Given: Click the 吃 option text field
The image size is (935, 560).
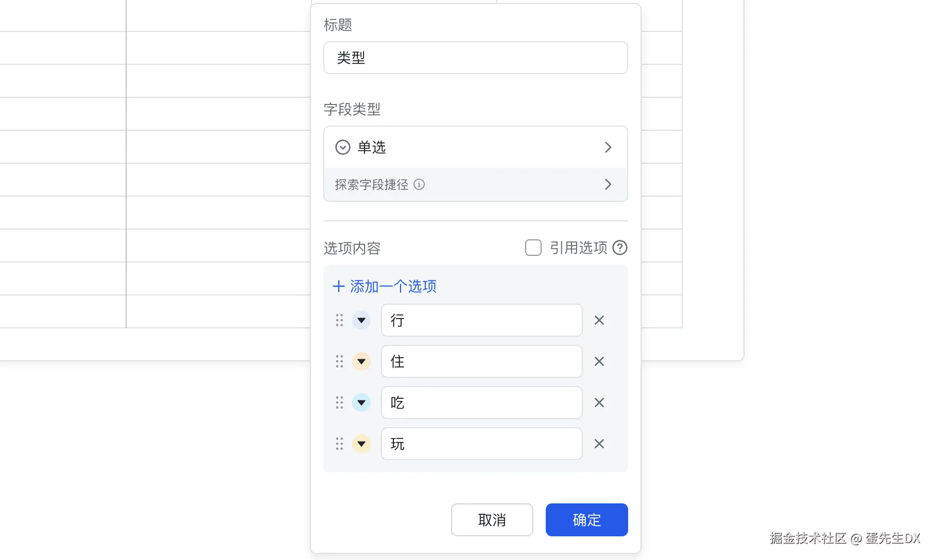Looking at the screenshot, I should pos(481,402).
